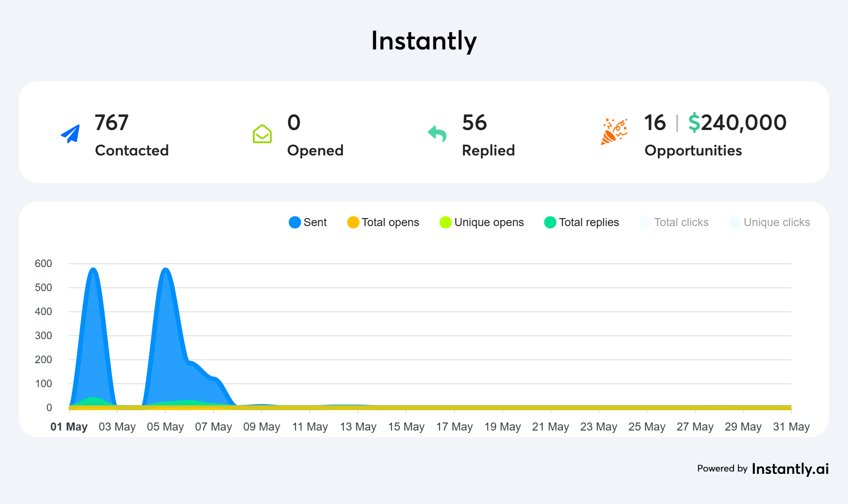Viewport: 848px width, 504px height.
Task: Click the blue paper plane Contacted icon
Action: 71,134
